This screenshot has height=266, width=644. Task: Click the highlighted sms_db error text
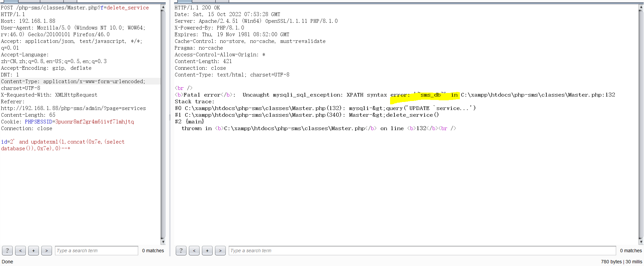(430, 95)
